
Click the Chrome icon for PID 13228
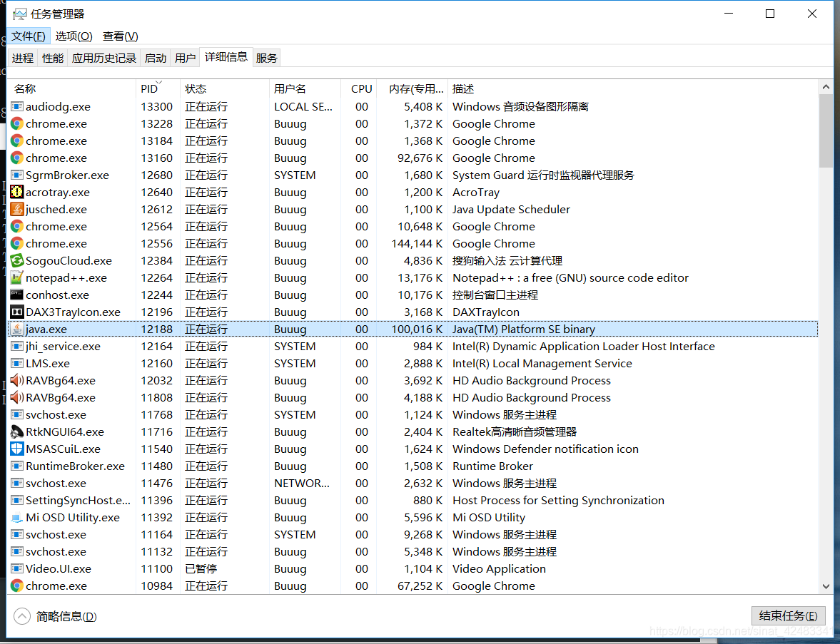tap(17, 123)
